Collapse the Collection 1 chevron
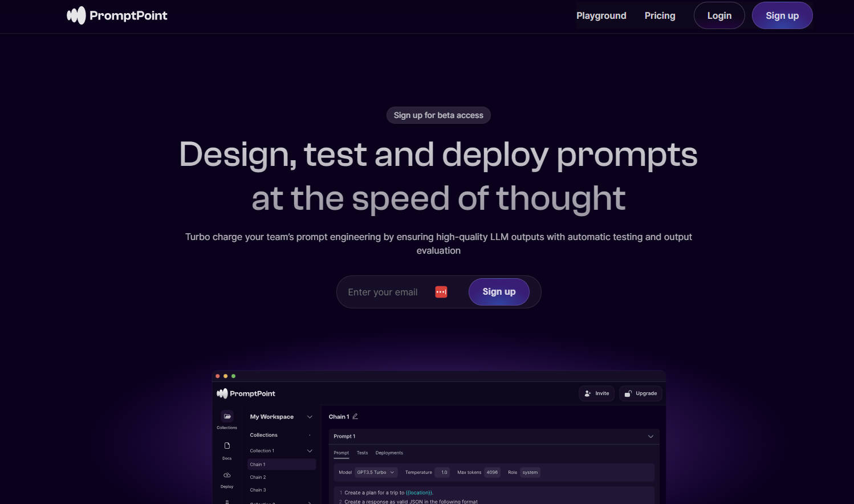Viewport: 854px width, 504px height. pyautogui.click(x=310, y=451)
